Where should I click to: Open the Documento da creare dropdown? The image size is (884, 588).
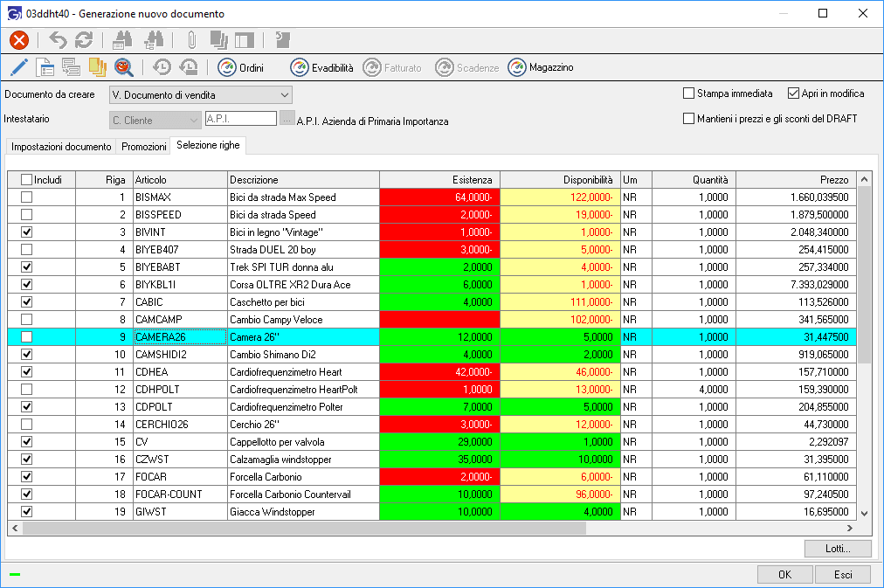pos(201,94)
